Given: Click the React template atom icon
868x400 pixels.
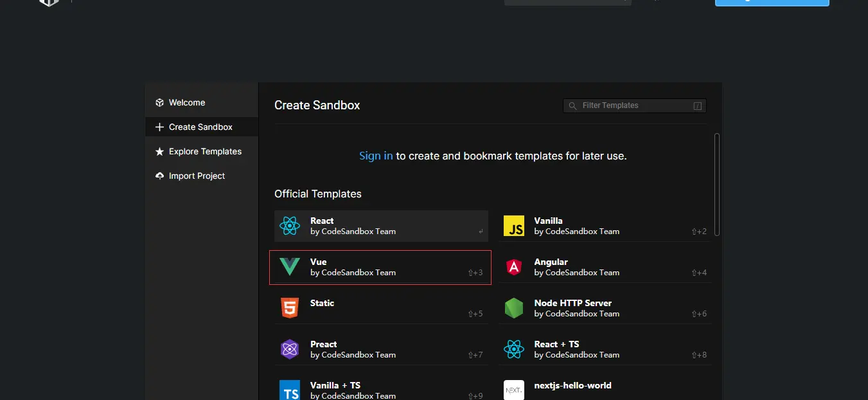Looking at the screenshot, I should pos(290,226).
